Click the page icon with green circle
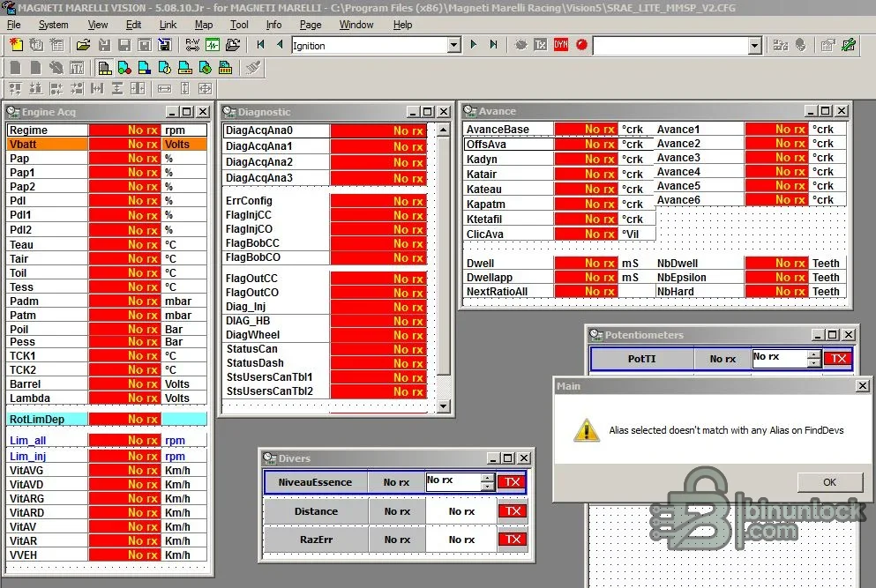Image resolution: width=876 pixels, height=588 pixels. (205, 68)
